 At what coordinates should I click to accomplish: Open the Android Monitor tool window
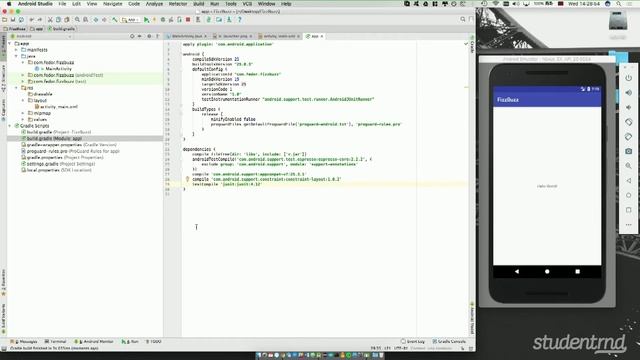[x=94, y=342]
